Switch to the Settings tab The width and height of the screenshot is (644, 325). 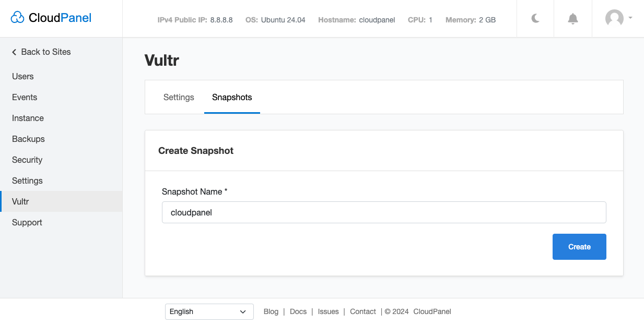coord(179,97)
